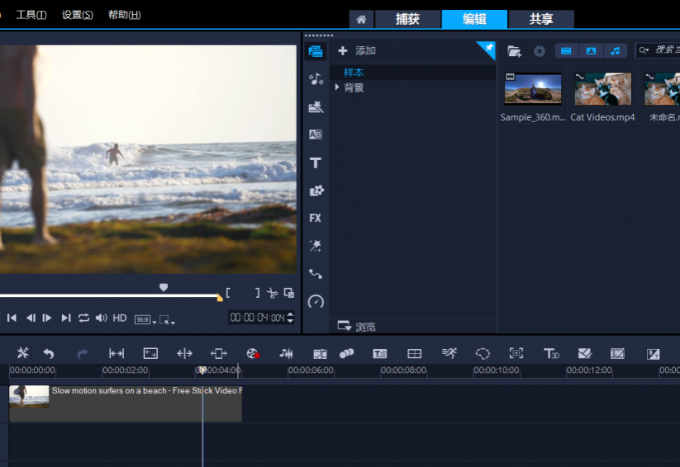This screenshot has width=680, height=467.
Task: Open the preview resize options dropdown
Action: coord(167,320)
